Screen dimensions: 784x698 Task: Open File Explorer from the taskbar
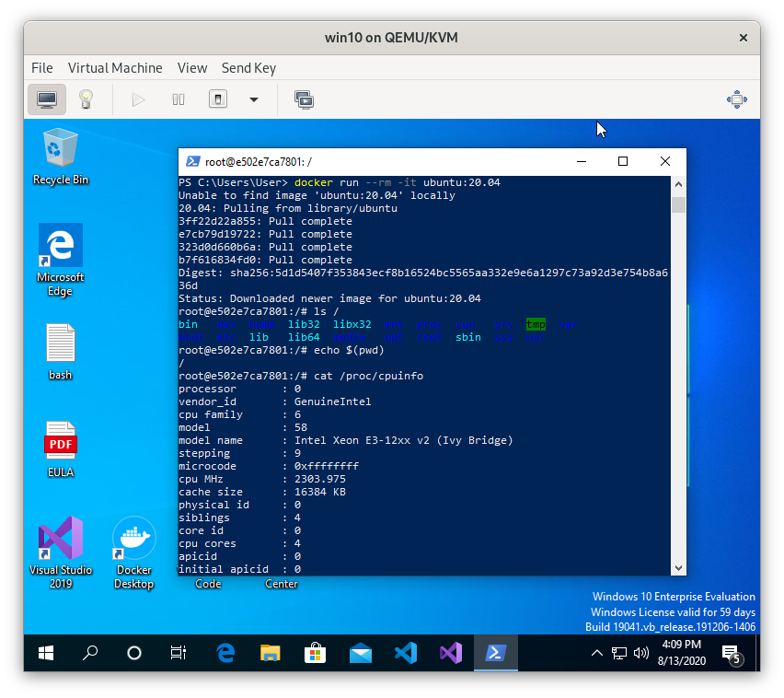tap(270, 653)
